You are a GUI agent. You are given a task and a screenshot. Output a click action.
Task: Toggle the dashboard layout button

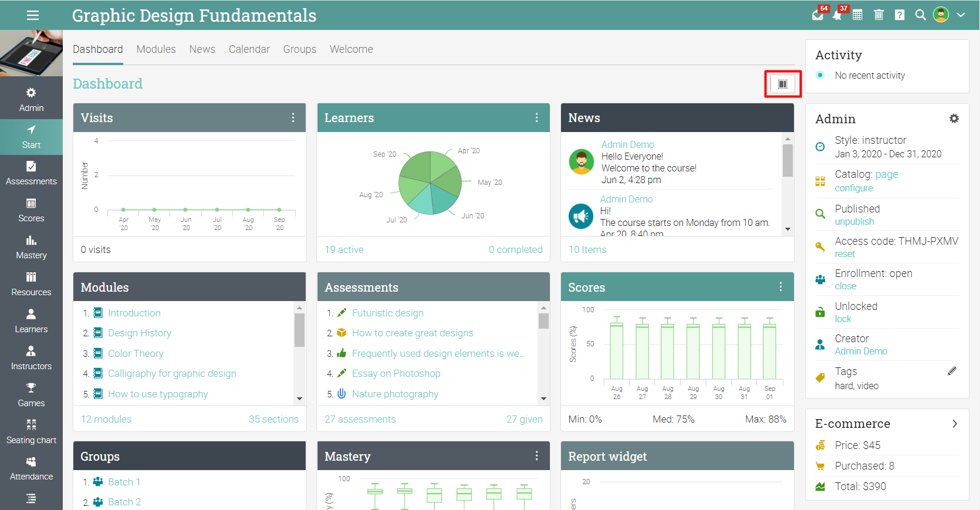(783, 84)
